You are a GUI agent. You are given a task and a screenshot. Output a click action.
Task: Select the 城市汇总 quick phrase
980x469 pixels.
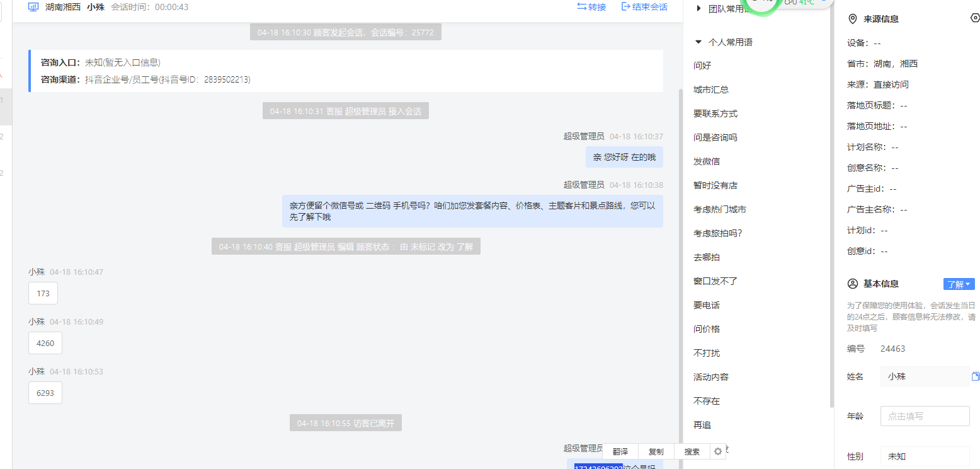711,90
